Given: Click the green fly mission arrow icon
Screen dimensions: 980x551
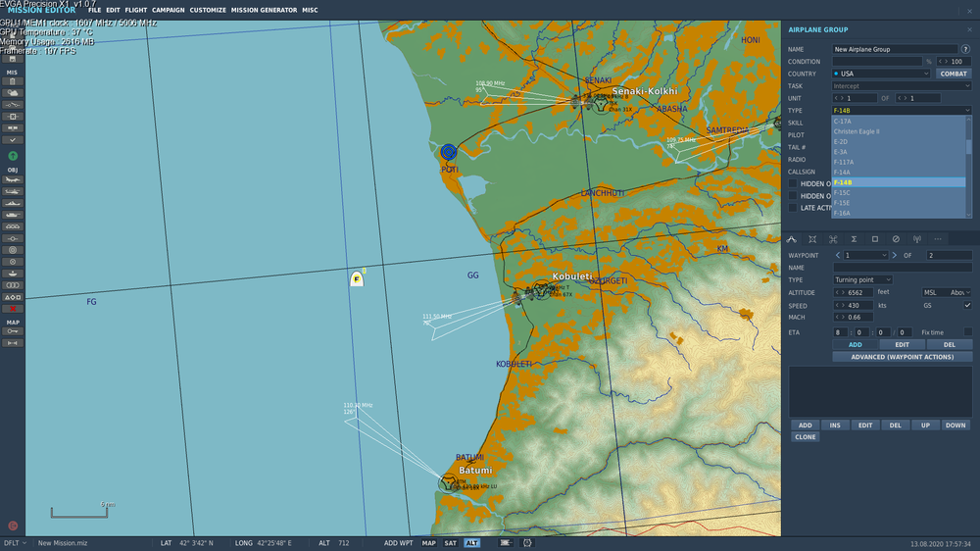Looking at the screenshot, I should tap(13, 156).
